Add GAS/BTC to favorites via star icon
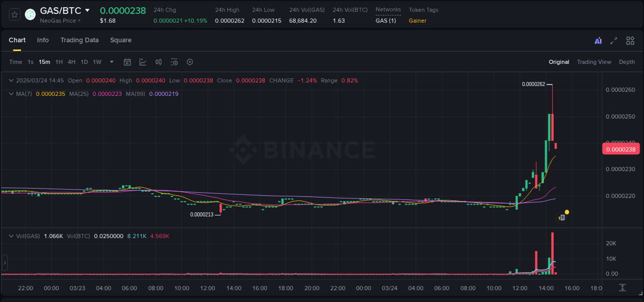Screen dimensions: 644x302 14,14
